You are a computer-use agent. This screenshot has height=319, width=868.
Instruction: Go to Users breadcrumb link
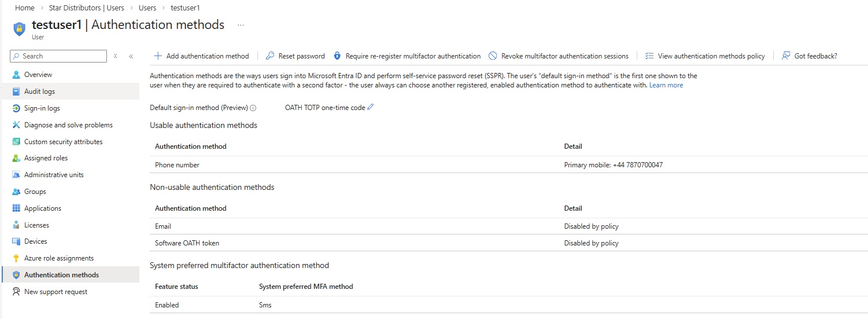pyautogui.click(x=147, y=8)
